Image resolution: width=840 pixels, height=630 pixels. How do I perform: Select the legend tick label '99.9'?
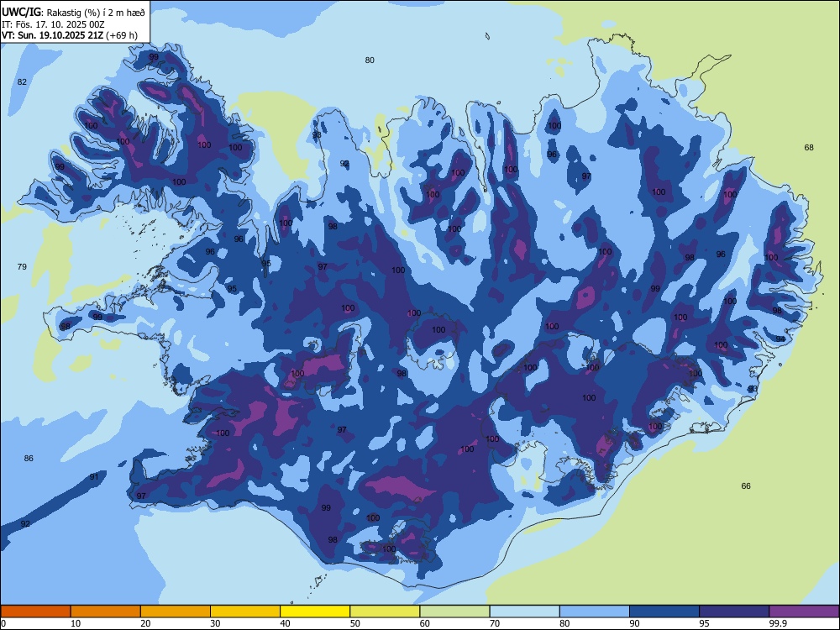pyautogui.click(x=778, y=623)
